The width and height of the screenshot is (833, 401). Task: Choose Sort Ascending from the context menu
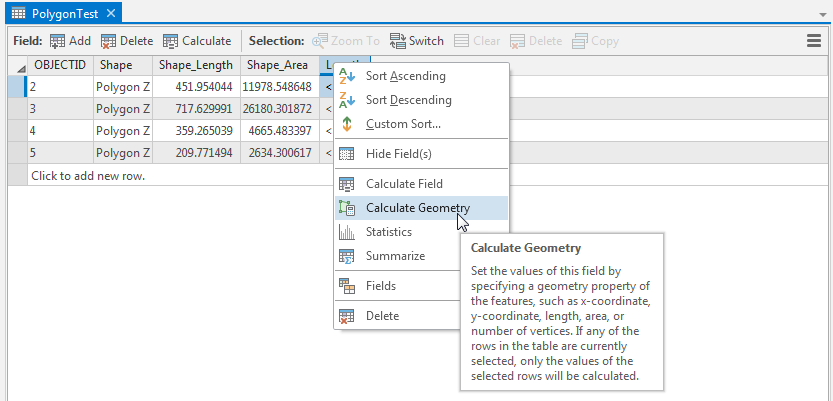click(x=421, y=76)
